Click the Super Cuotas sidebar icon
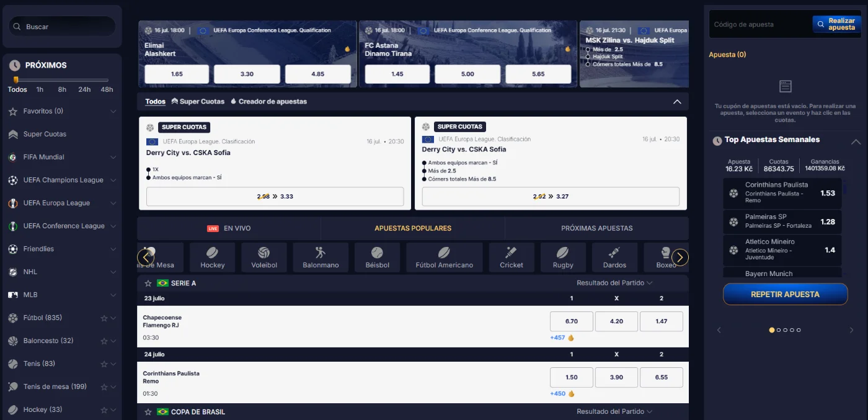Screen dimensions: 868x420 point(13,134)
